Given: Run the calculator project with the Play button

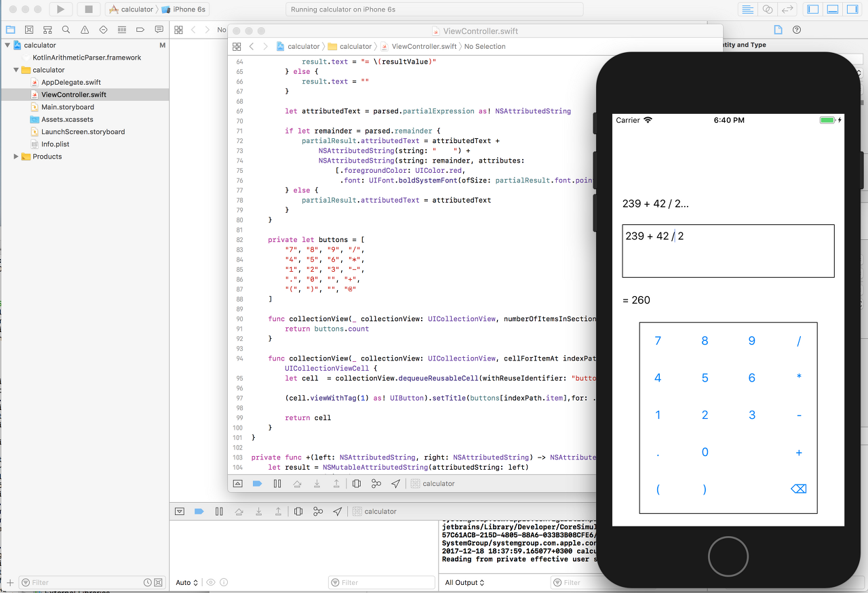Looking at the screenshot, I should [x=60, y=9].
